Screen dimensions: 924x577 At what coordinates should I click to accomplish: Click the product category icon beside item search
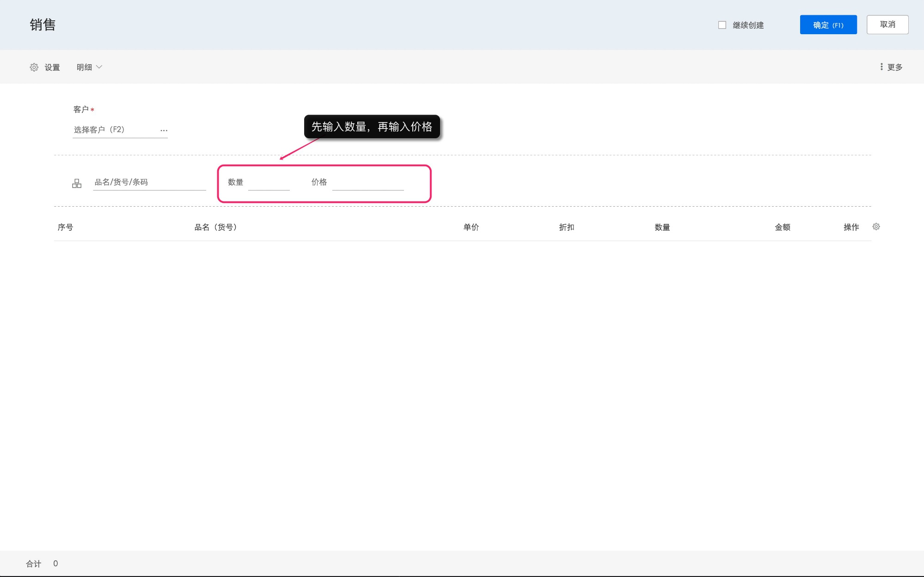click(77, 184)
